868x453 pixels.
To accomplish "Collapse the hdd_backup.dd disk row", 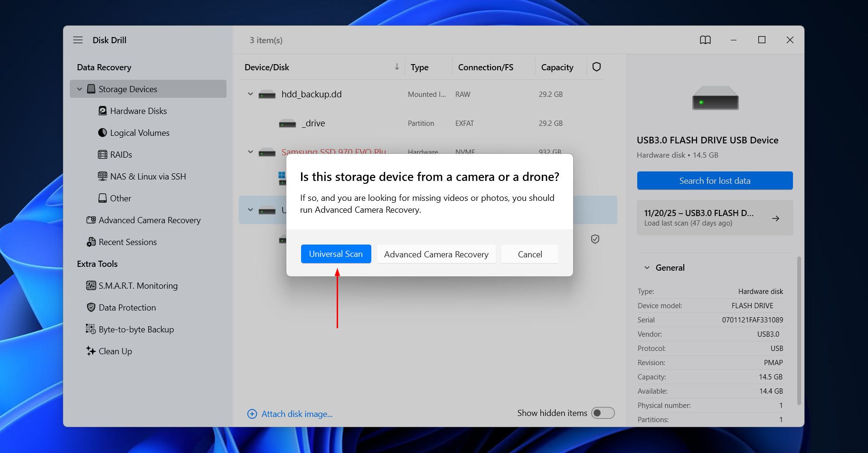I will pos(250,94).
